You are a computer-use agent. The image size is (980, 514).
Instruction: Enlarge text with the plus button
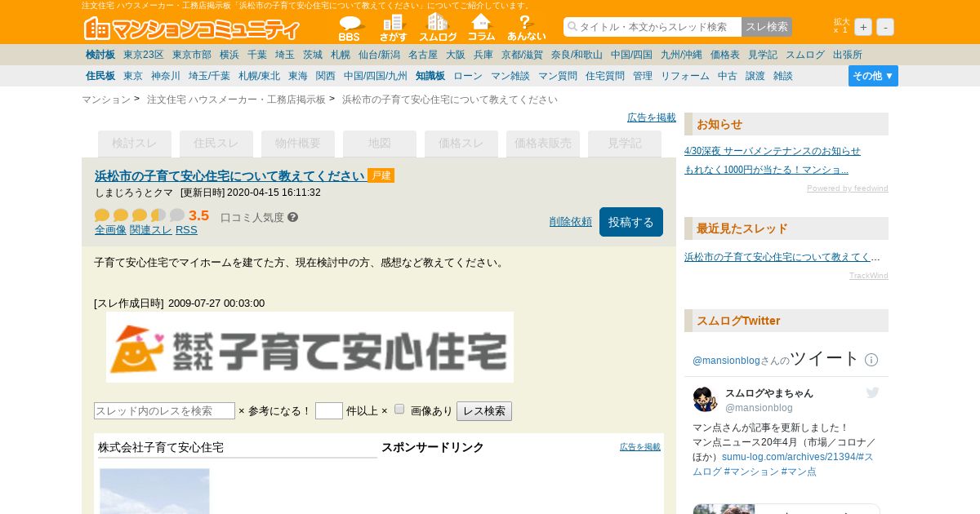(x=863, y=27)
